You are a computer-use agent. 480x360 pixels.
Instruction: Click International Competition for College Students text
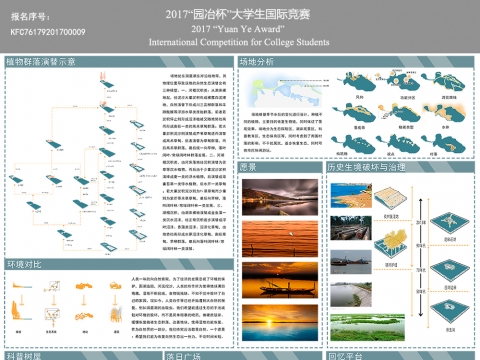click(x=239, y=42)
